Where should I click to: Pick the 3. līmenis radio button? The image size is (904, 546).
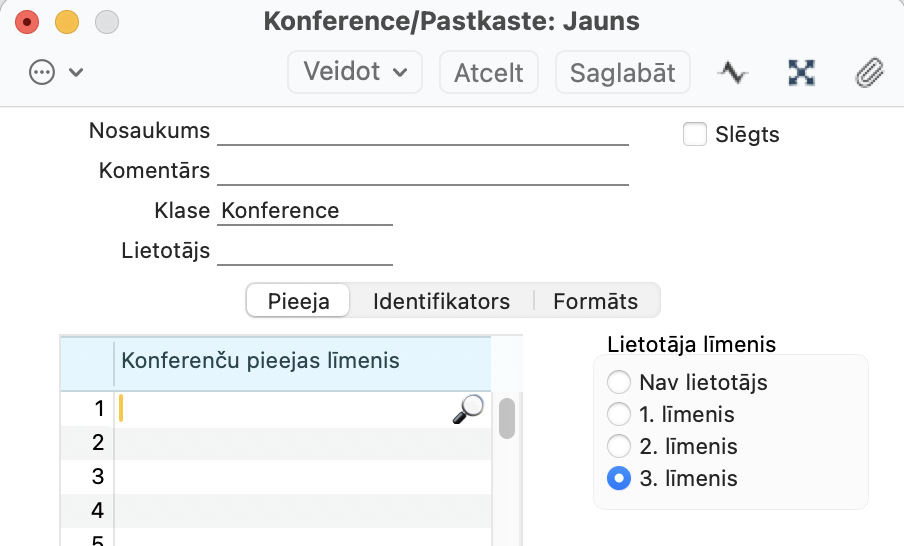point(619,478)
